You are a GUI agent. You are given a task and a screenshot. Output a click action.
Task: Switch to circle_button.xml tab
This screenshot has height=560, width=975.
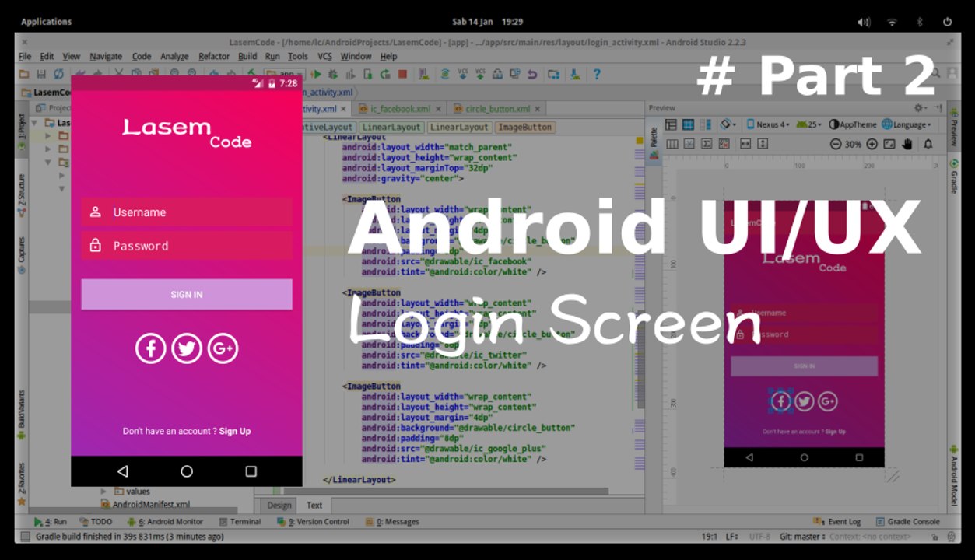(497, 109)
